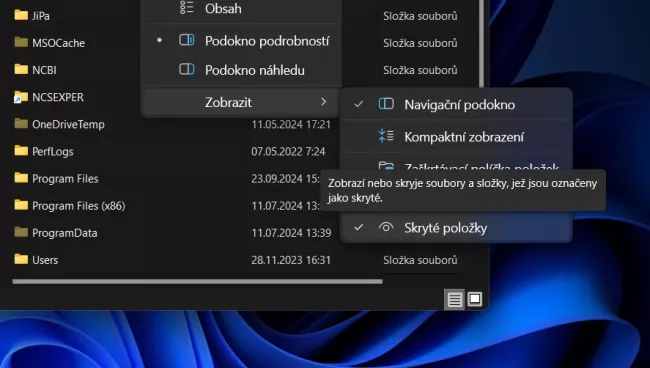Expand the Zobrazit submenu arrow
The image size is (650, 368).
pos(323,102)
